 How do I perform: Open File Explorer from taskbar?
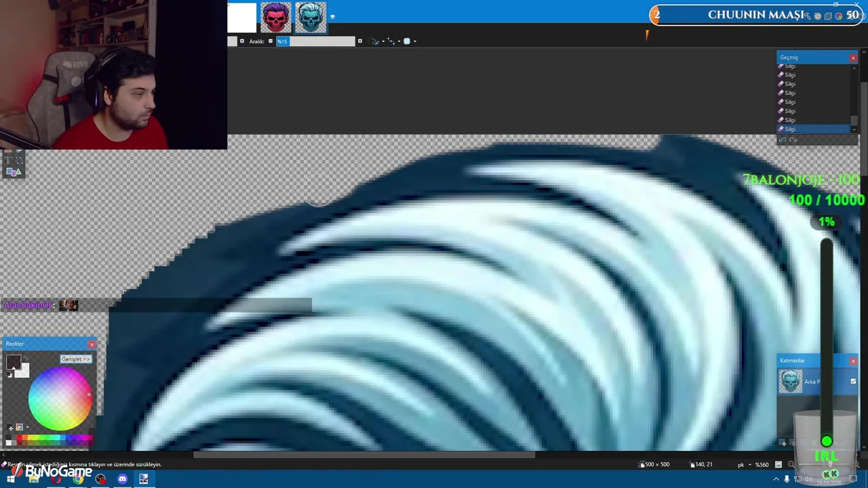click(33, 479)
